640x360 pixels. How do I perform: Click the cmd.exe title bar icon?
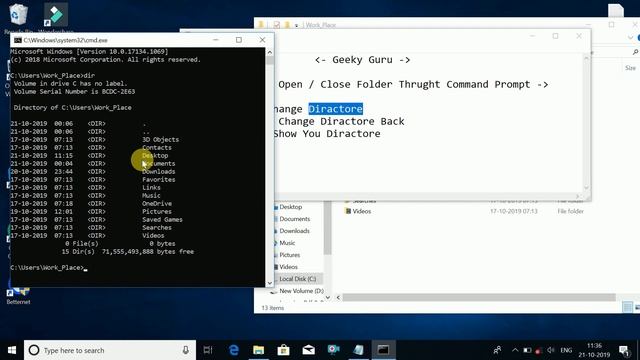coord(18,40)
